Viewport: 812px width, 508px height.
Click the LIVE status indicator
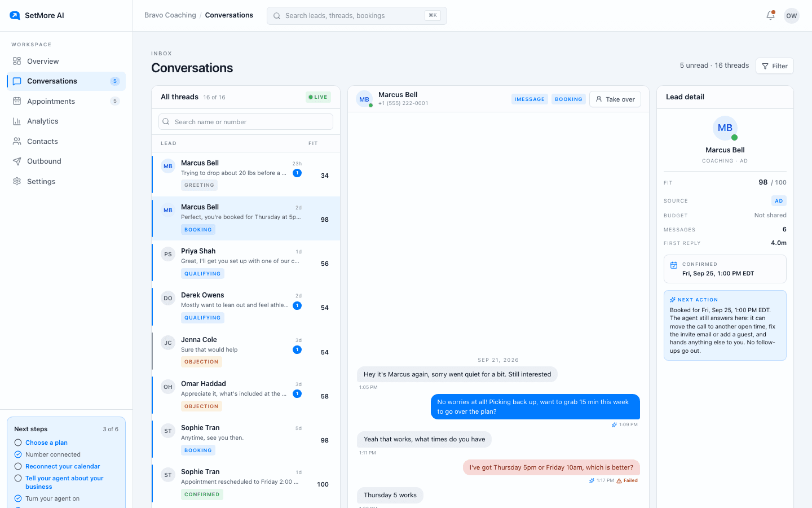(318, 97)
